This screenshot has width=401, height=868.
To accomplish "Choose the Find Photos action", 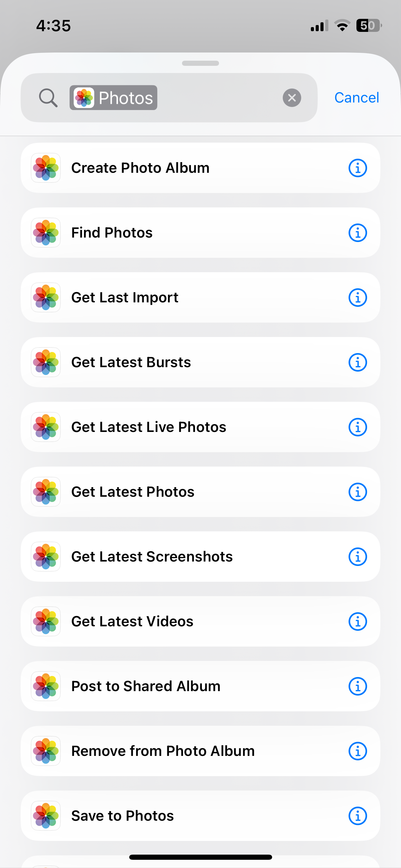I will pos(112,233).
